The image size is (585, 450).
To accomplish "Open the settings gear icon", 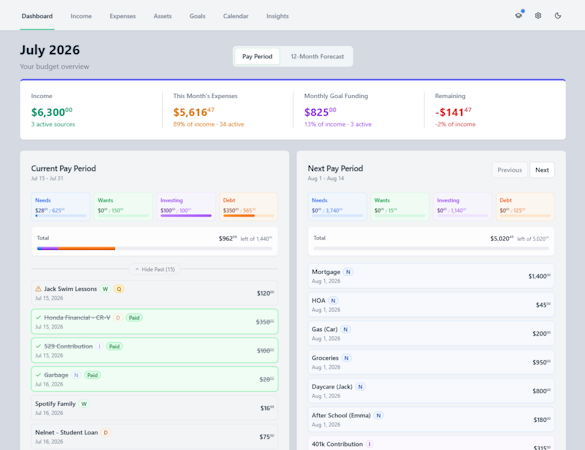I will tap(538, 16).
